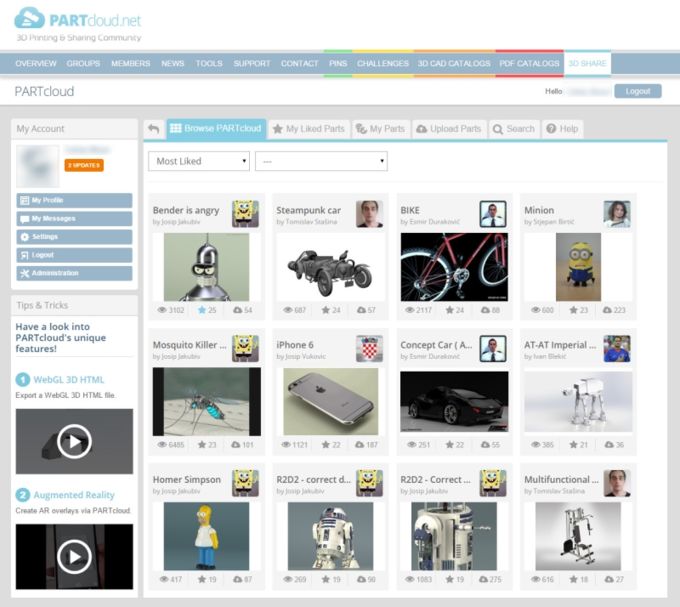
Task: Open the Multifunctional gym thumbnail
Action: (578, 536)
